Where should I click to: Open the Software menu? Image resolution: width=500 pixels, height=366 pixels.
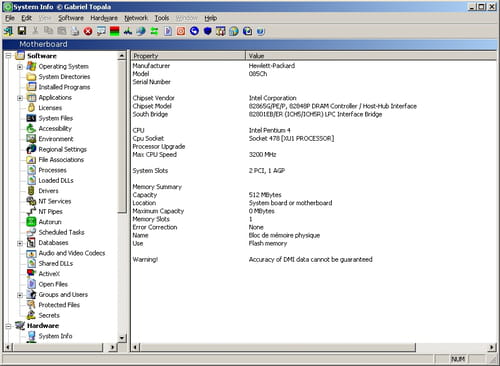pyautogui.click(x=71, y=18)
